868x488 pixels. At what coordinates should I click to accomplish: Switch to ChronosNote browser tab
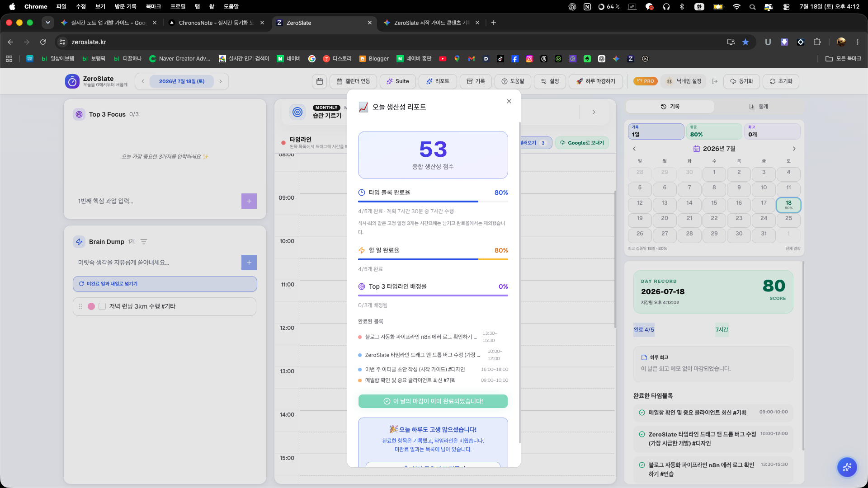pyautogui.click(x=216, y=23)
